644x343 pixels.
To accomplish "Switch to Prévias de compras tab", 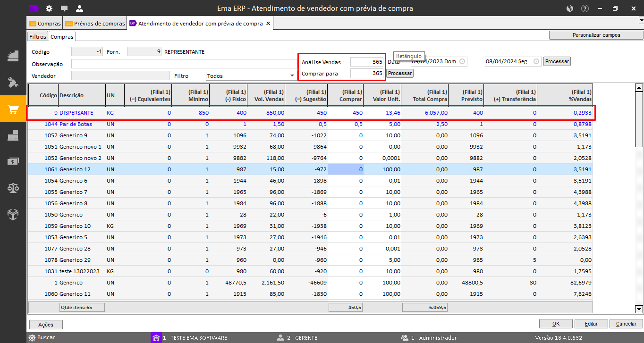I will [x=95, y=24].
